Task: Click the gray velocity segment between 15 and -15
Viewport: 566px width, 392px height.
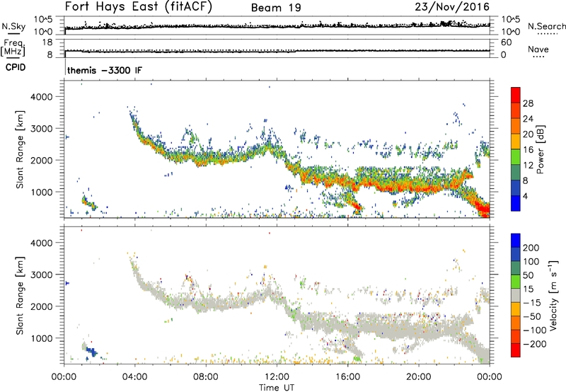Action: pyautogui.click(x=516, y=295)
